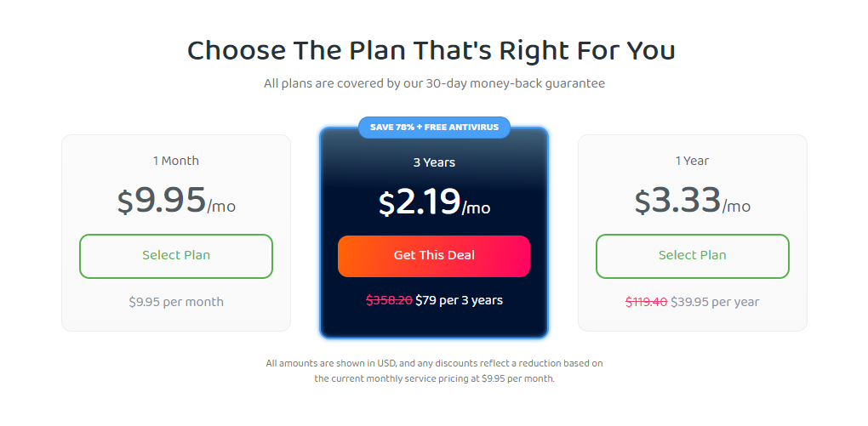Click the Save 78% + Free Antivirus badge
The image size is (868, 426).
[x=435, y=128]
